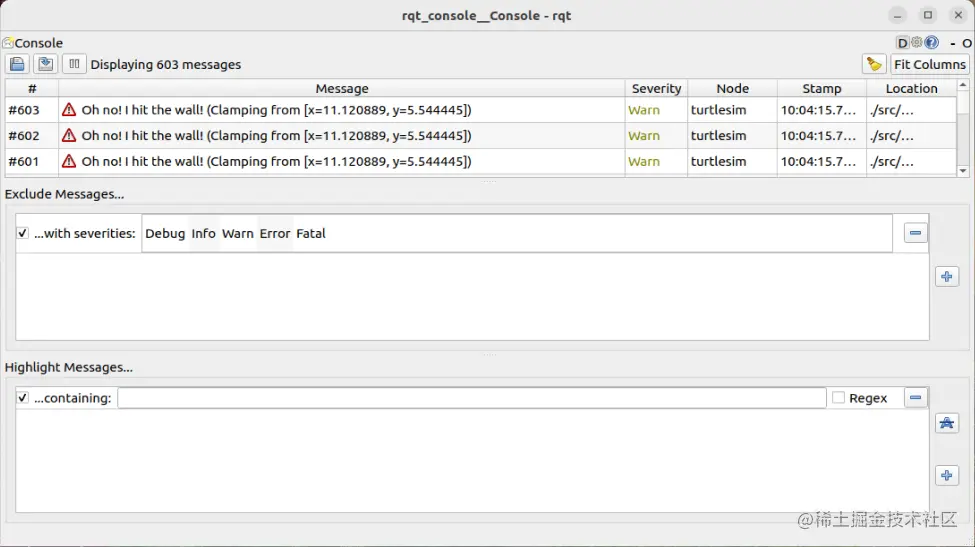Sort by the Node column header
This screenshot has height=547, width=975.
point(732,88)
